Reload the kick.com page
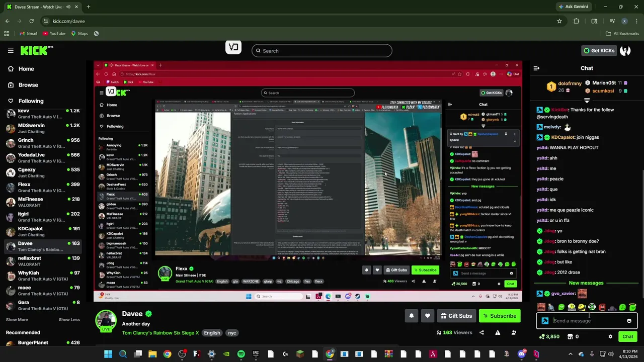Image resolution: width=644 pixels, height=362 pixels. tap(31, 21)
